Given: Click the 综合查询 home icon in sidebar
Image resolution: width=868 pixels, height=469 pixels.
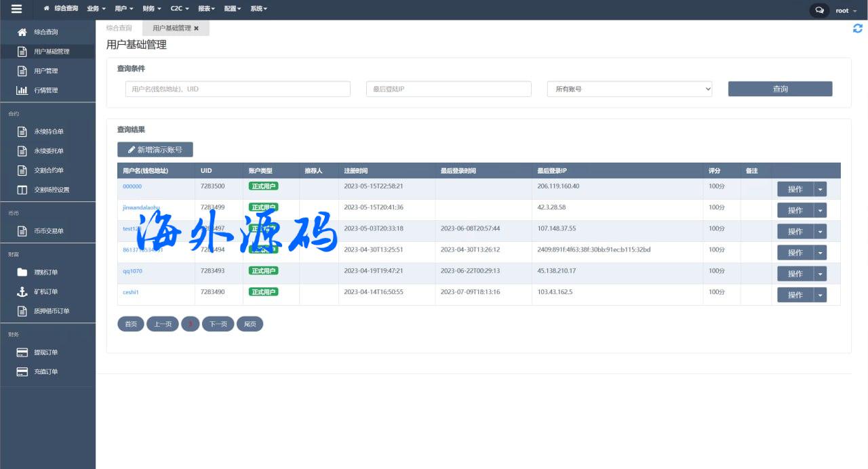Looking at the screenshot, I should click(22, 32).
